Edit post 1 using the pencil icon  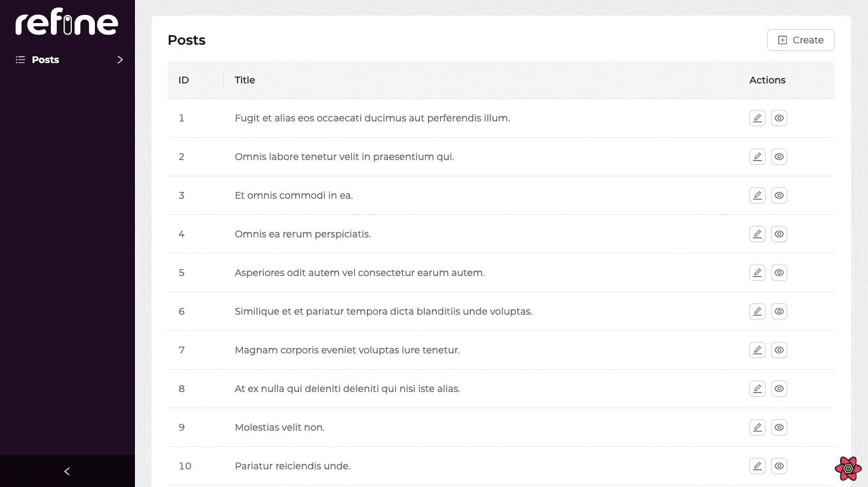[x=757, y=118]
